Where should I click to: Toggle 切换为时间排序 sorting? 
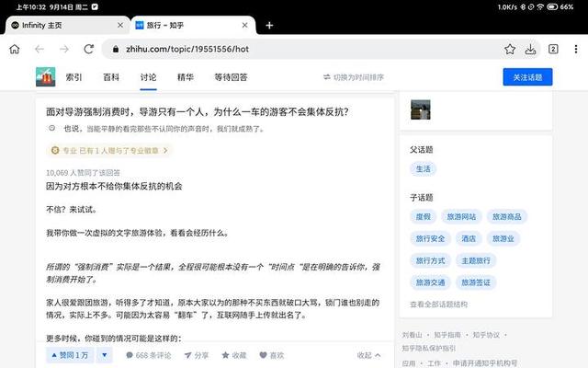[354, 77]
